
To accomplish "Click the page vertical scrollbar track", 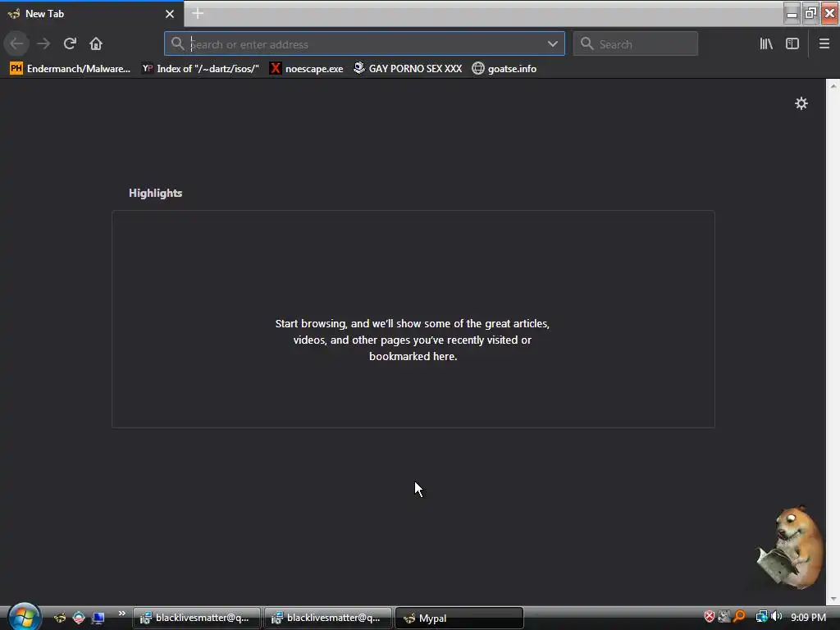I will click(x=833, y=343).
